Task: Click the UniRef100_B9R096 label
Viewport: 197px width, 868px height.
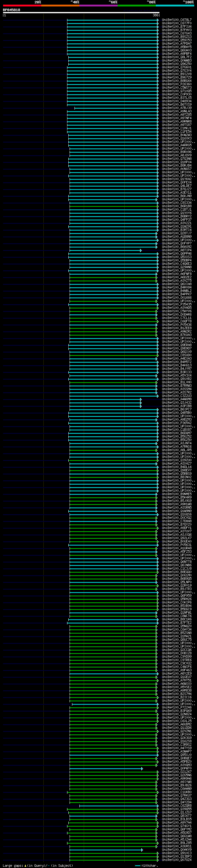Action: point(177,152)
